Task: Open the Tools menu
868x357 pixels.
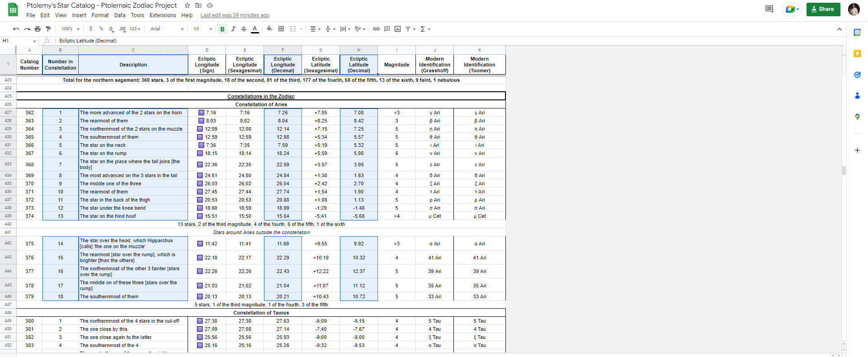Action: [x=137, y=15]
